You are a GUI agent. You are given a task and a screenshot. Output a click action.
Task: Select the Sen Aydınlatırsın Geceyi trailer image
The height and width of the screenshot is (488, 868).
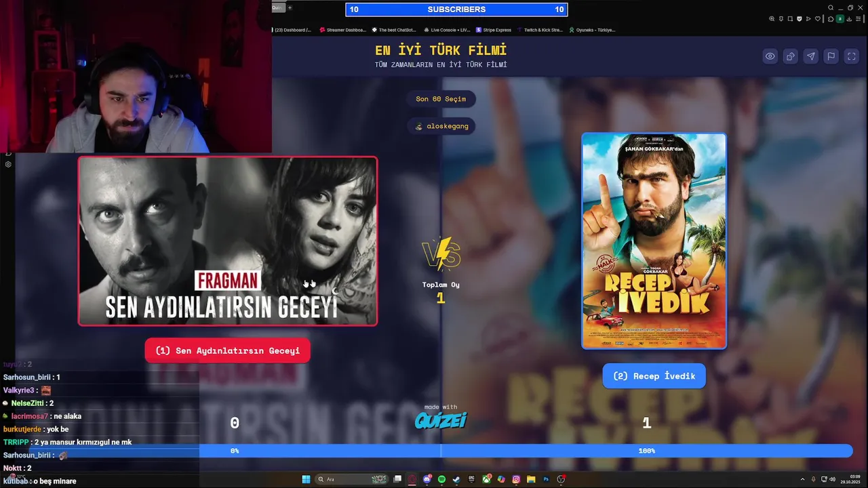[x=228, y=241]
